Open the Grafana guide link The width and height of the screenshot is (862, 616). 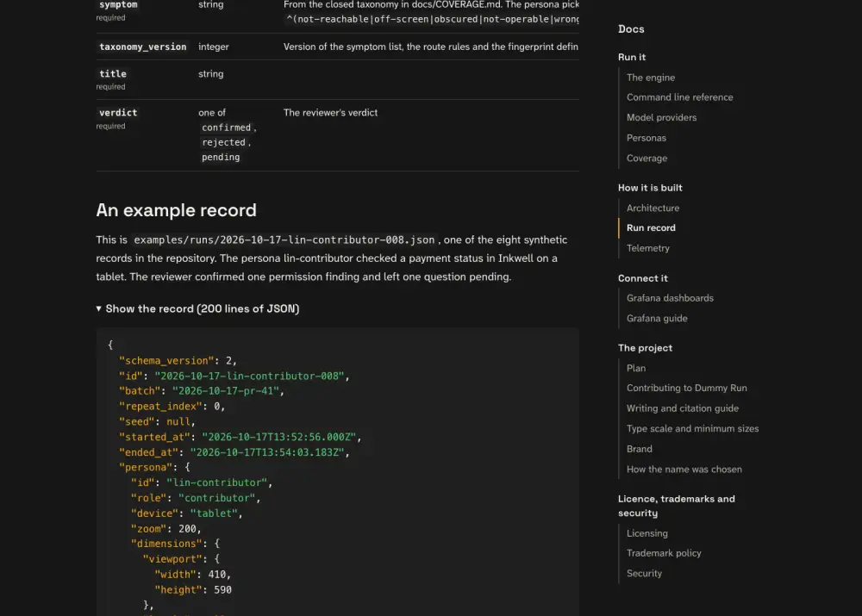pyautogui.click(x=656, y=319)
